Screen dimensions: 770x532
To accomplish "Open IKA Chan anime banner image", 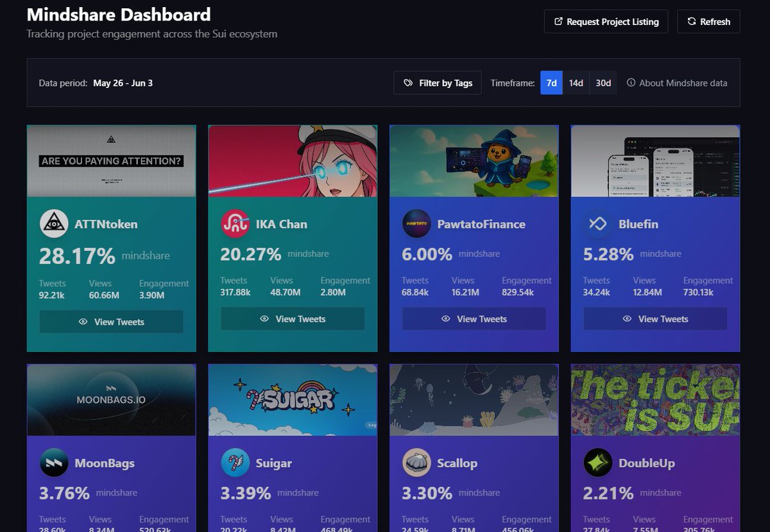I will tap(293, 161).
